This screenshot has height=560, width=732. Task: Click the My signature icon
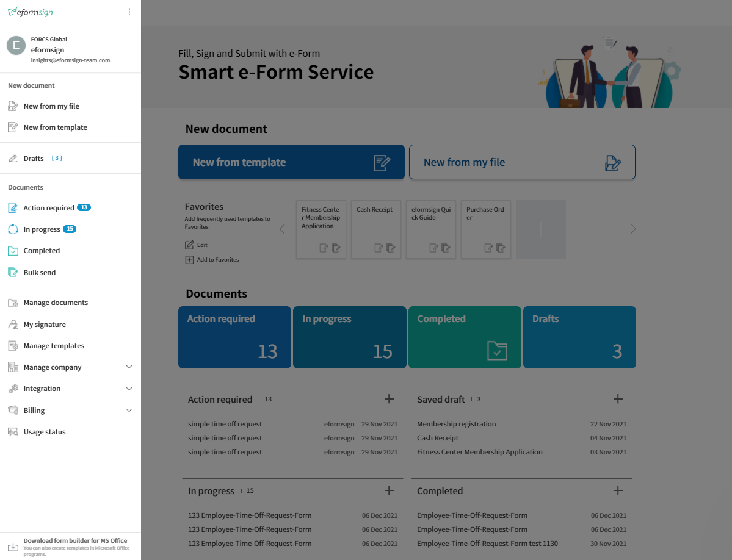tap(13, 325)
